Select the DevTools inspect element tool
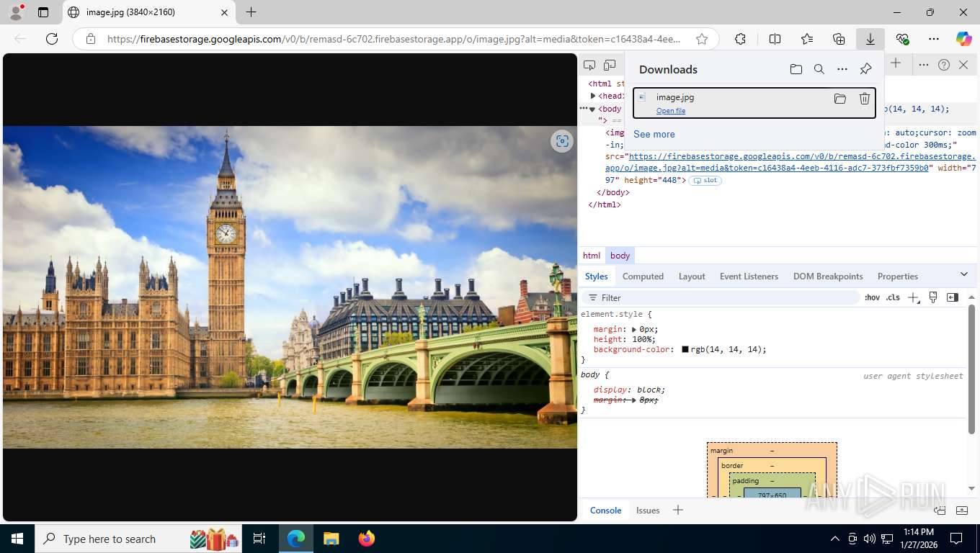Screen dimensions: 980x553 589,65
